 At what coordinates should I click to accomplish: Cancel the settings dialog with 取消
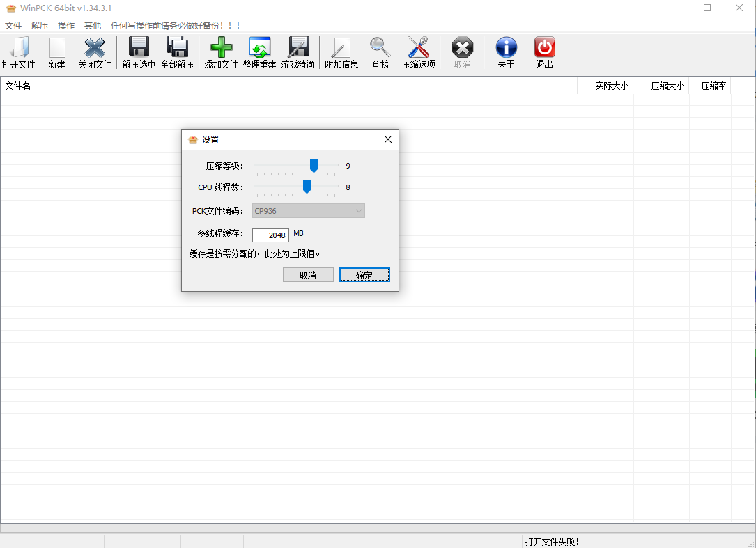point(308,274)
